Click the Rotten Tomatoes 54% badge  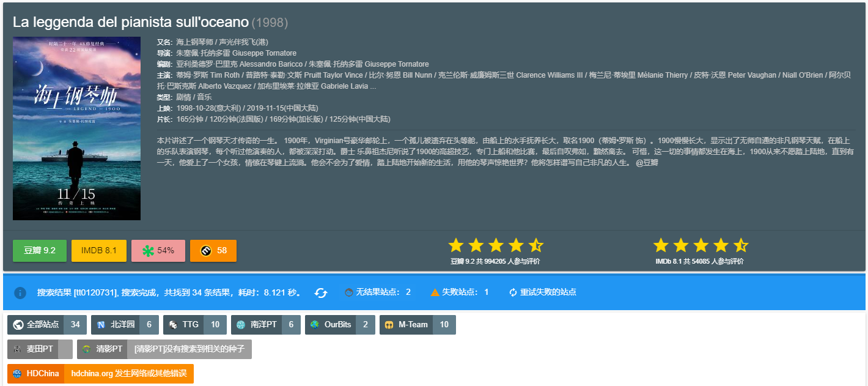158,250
